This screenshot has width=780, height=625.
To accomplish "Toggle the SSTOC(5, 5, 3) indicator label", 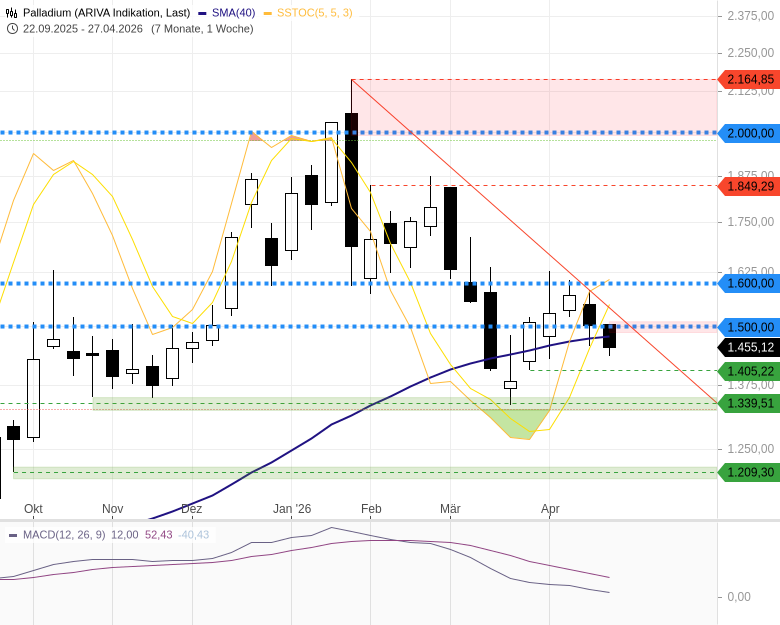I will pyautogui.click(x=314, y=13).
